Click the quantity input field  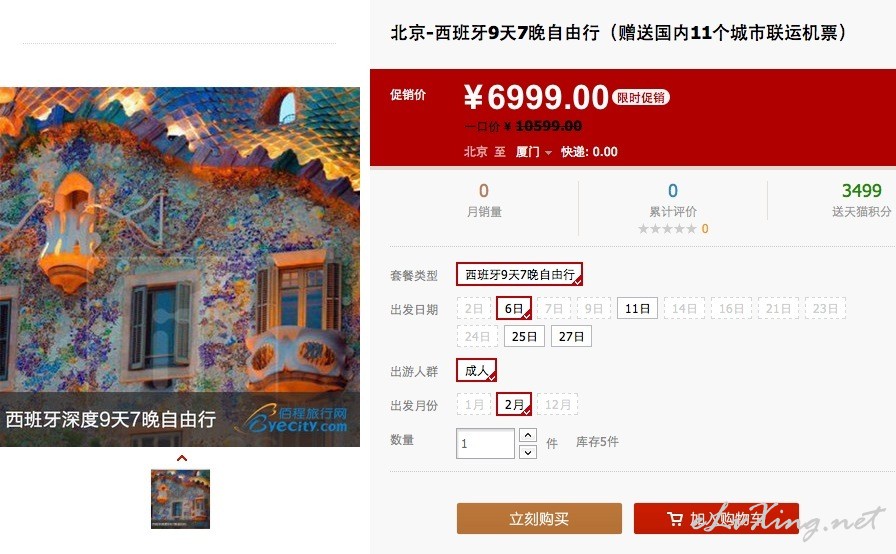point(485,443)
